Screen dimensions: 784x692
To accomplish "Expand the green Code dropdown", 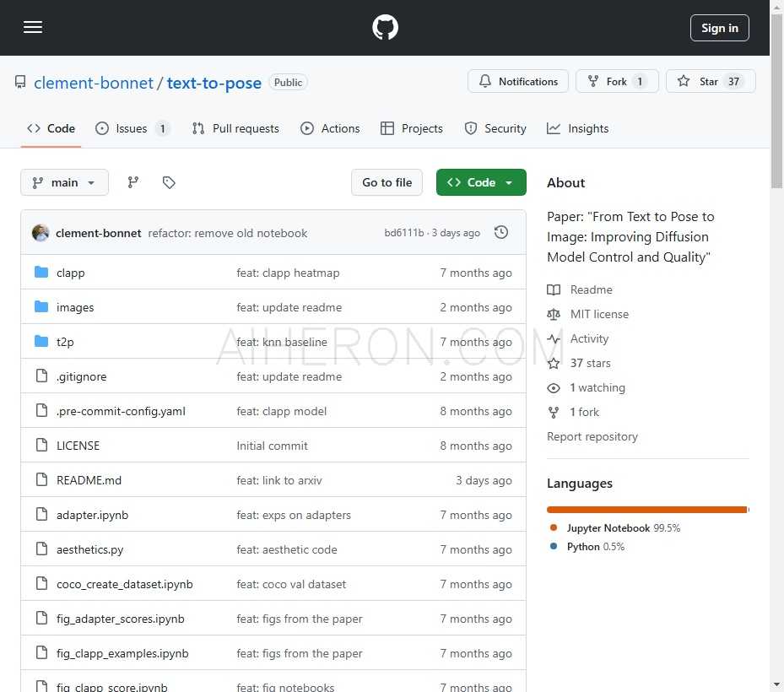I will [x=481, y=182].
